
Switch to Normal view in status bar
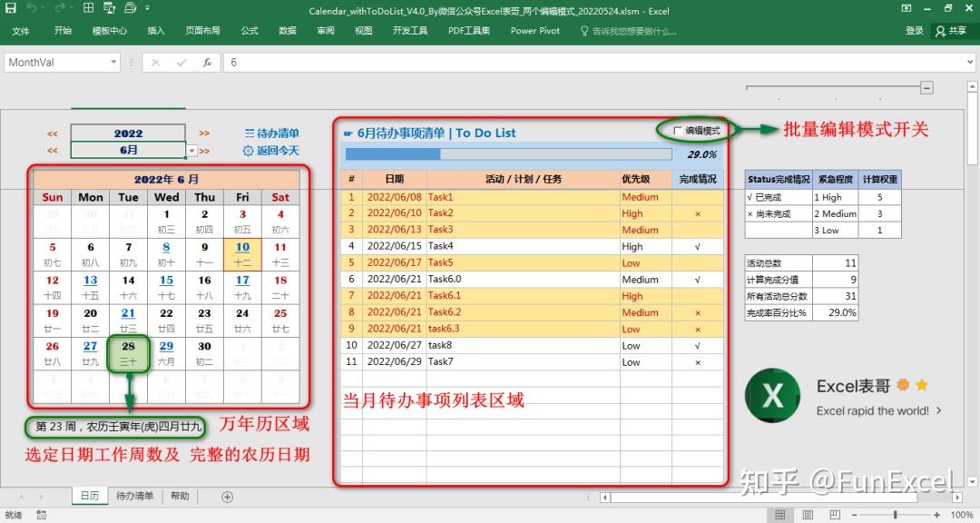[779, 514]
